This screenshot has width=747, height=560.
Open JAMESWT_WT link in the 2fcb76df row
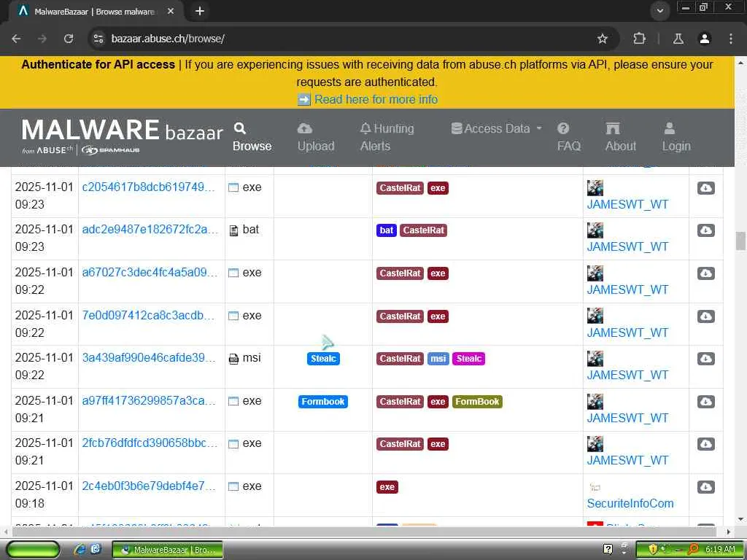[627, 461]
